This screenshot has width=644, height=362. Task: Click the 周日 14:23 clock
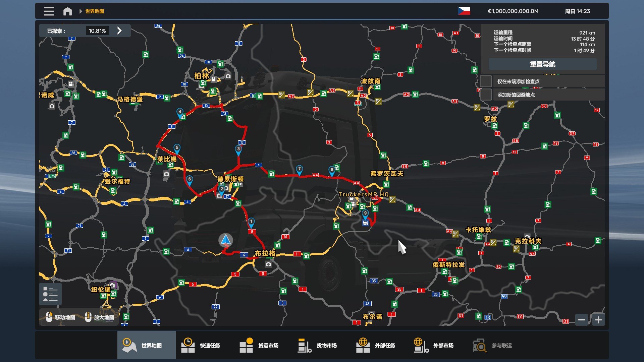click(577, 11)
